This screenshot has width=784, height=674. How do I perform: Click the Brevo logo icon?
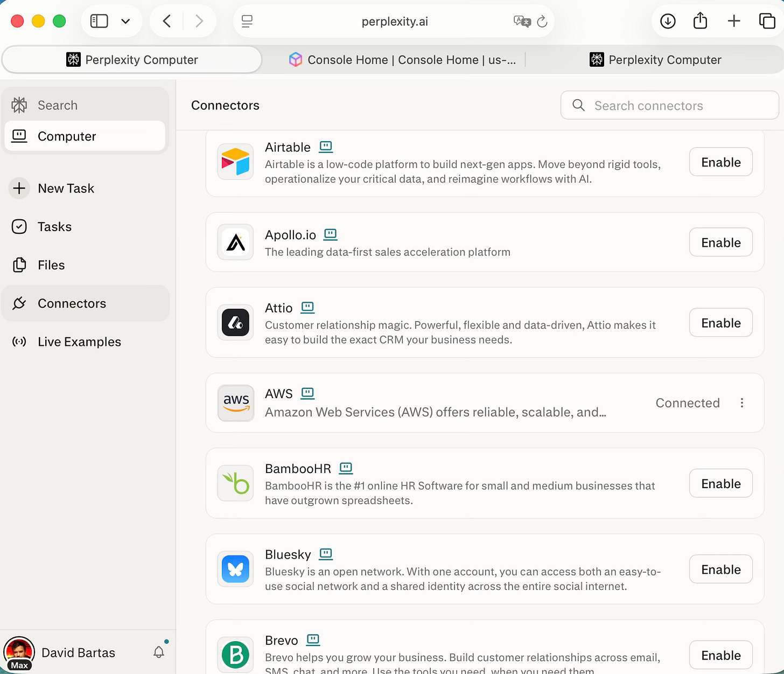236,655
